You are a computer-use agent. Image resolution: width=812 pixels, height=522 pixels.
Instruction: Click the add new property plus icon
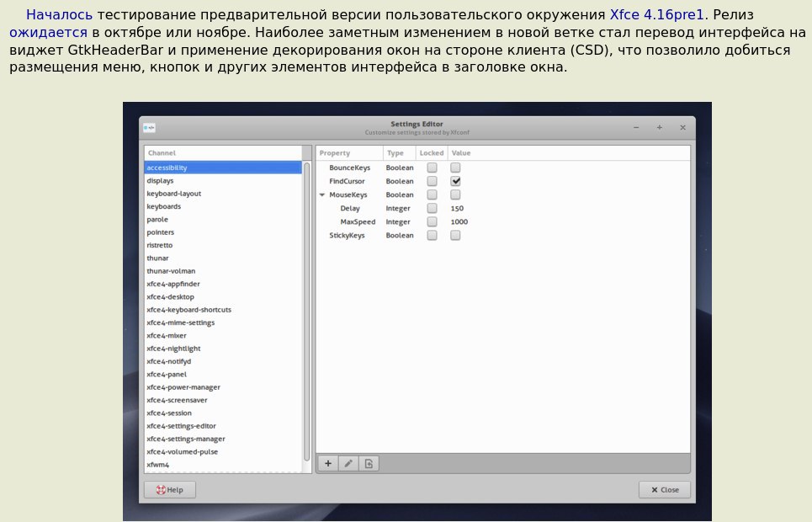328,463
